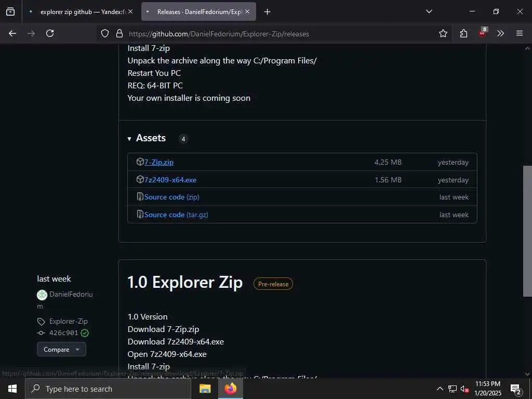The width and height of the screenshot is (532, 399).
Task: Click the scrollbar down arrow
Action: click(x=527, y=374)
